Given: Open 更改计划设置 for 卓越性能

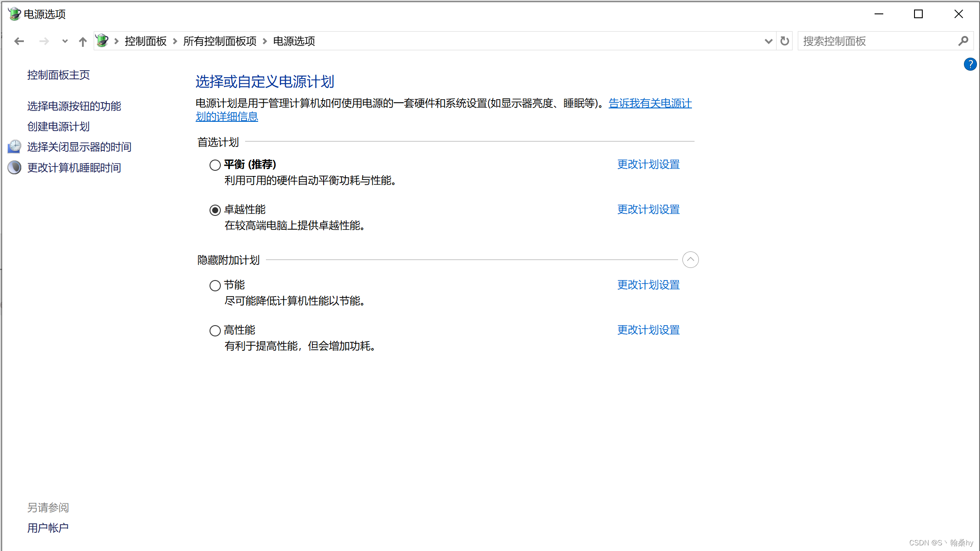Looking at the screenshot, I should [x=648, y=209].
